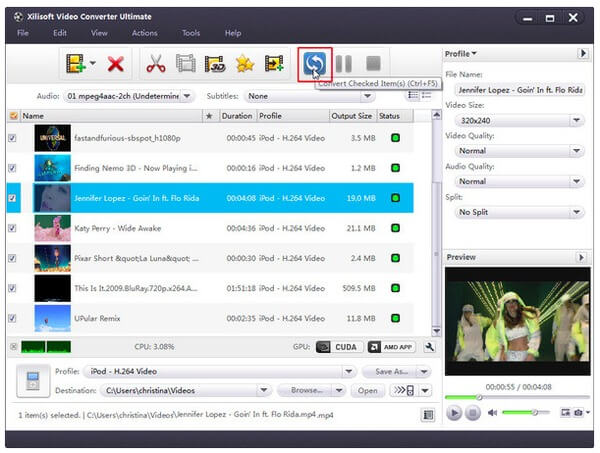Collapse the Preview panel arrow
Screen dimensions: 600x453
[581, 257]
